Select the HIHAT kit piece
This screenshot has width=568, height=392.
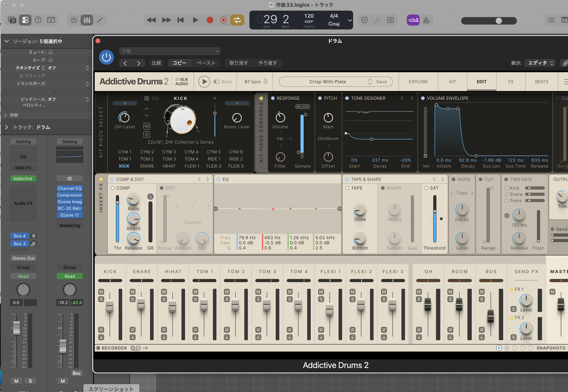(169, 166)
